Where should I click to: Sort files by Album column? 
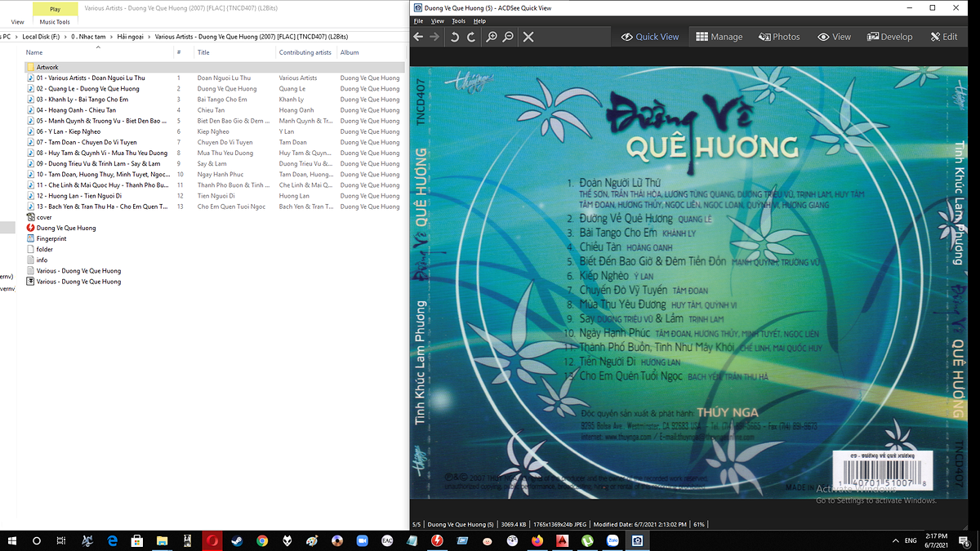350,52
